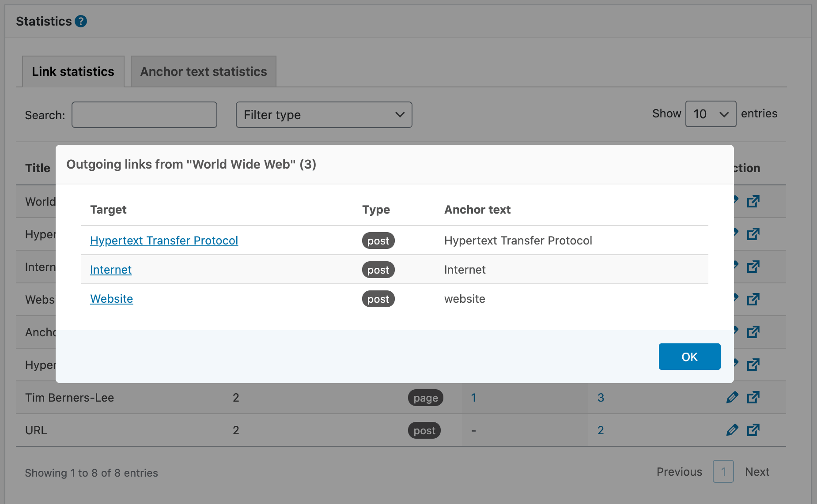Go to the Next page of entries
817x504 pixels.
[x=757, y=472]
